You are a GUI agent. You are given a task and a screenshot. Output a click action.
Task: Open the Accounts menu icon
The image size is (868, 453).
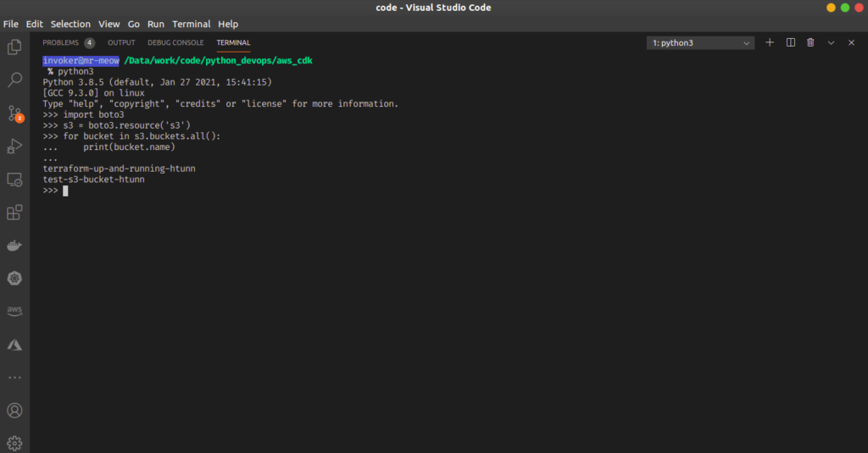14,411
